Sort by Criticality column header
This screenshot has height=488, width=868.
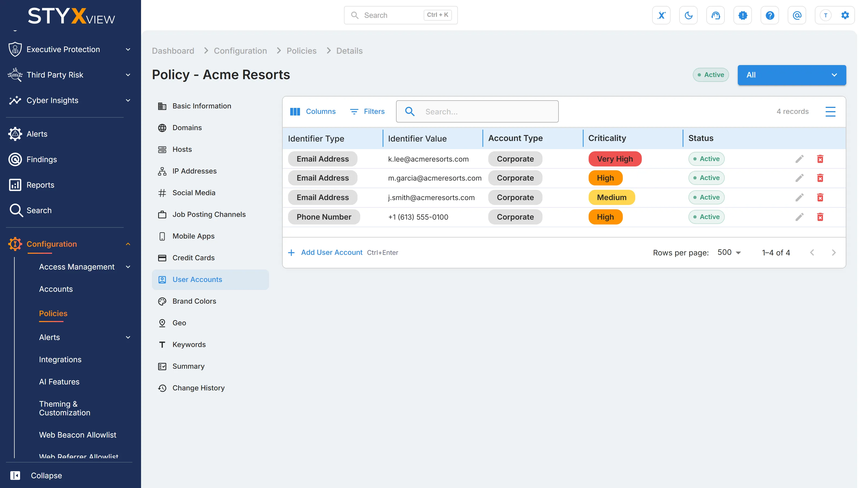(x=607, y=138)
